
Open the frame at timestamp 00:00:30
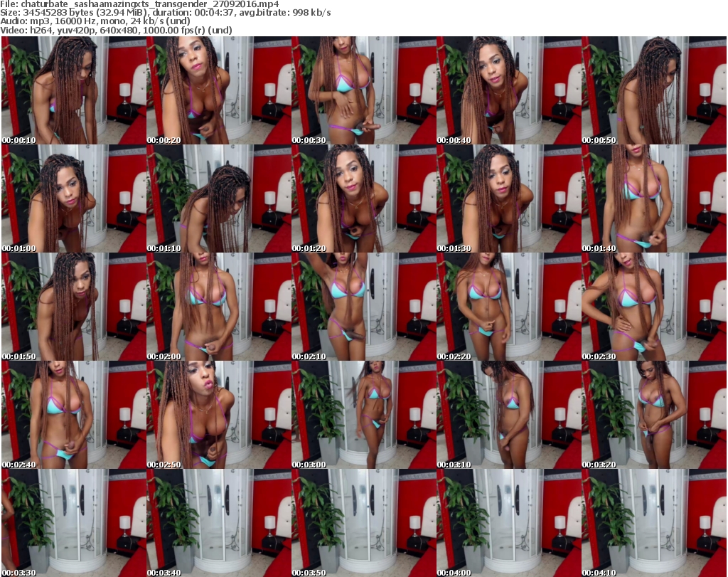pyautogui.click(x=363, y=90)
